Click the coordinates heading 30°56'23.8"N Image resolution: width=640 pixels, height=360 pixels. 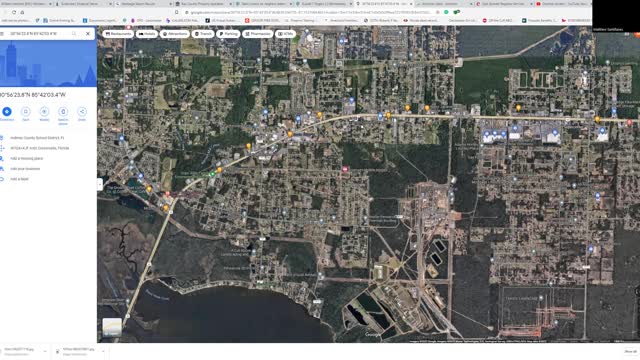[33, 95]
